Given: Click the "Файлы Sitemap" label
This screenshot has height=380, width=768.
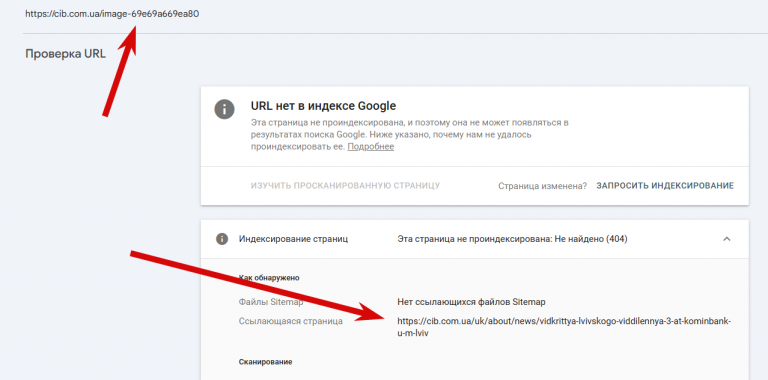Looking at the screenshot, I should [271, 302].
